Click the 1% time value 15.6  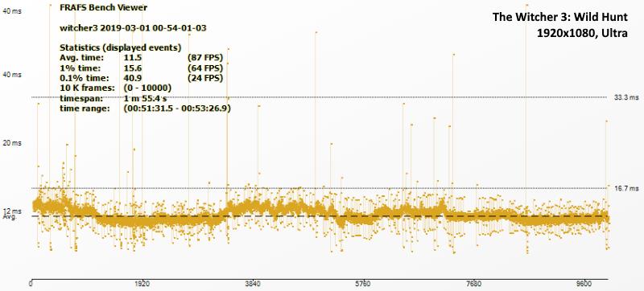click(x=132, y=68)
